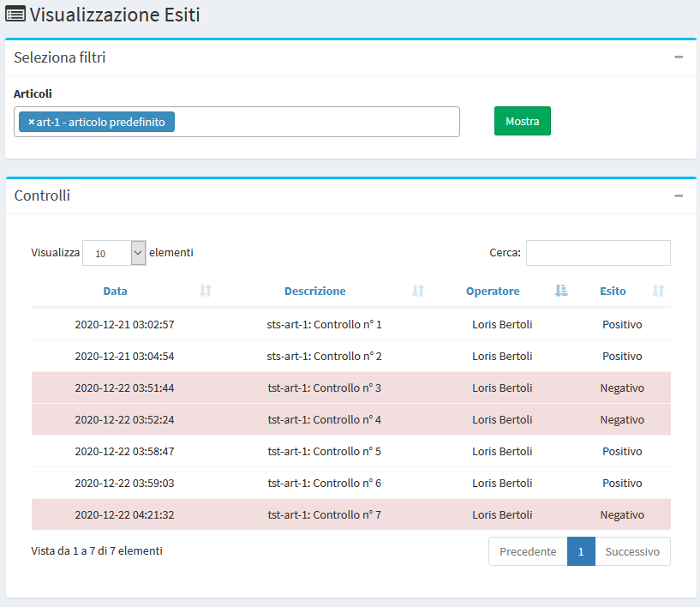Focus the Cerca search field
Screen dimensions: 700x607
598,253
